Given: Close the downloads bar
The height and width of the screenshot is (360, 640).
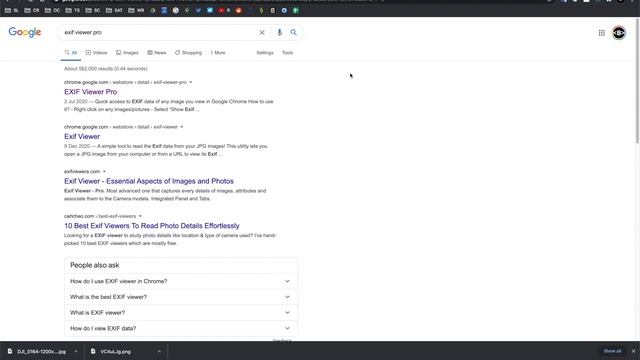Looking at the screenshot, I should (633, 351).
